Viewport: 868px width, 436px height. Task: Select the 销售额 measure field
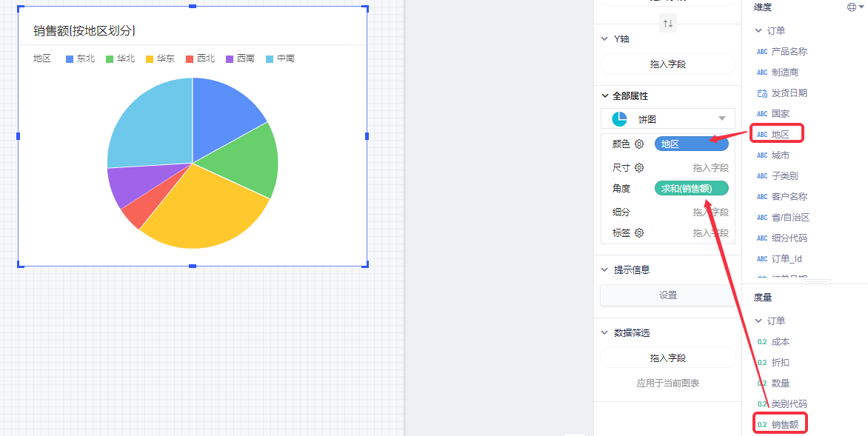point(784,424)
